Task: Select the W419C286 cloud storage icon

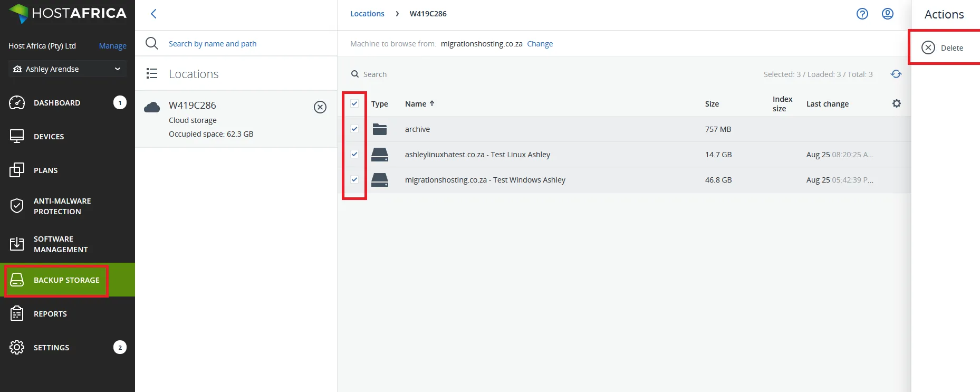Action: [x=152, y=107]
